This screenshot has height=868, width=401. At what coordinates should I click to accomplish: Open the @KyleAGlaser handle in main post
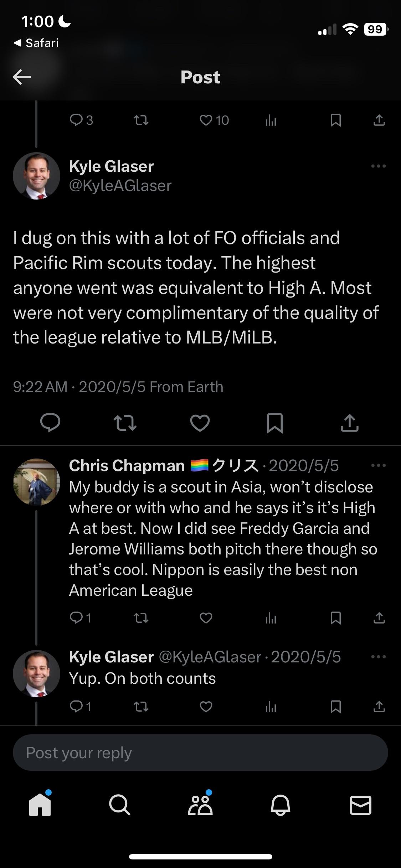click(120, 186)
